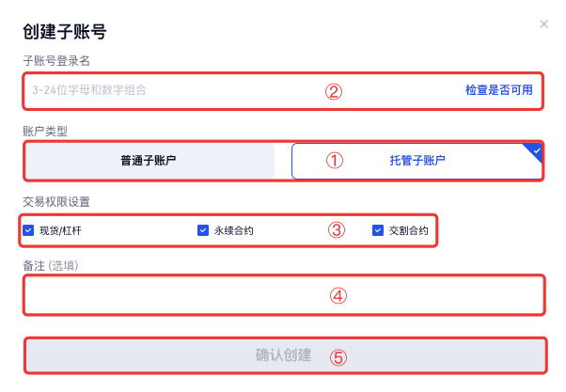Toggle the 现货/杠杆 checkbox

29,229
